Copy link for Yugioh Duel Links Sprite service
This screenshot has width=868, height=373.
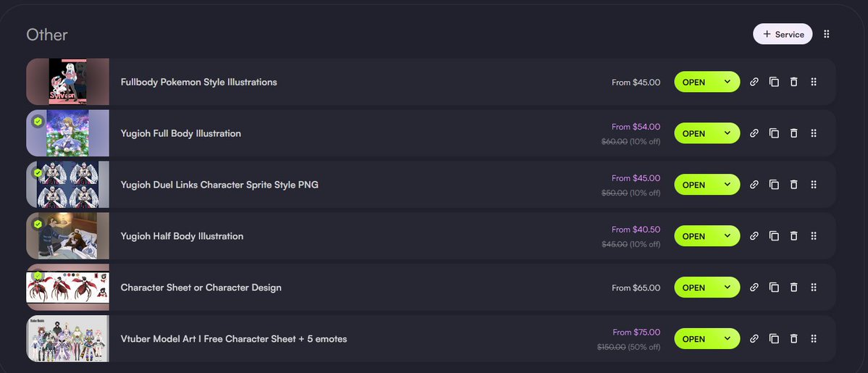pos(754,185)
